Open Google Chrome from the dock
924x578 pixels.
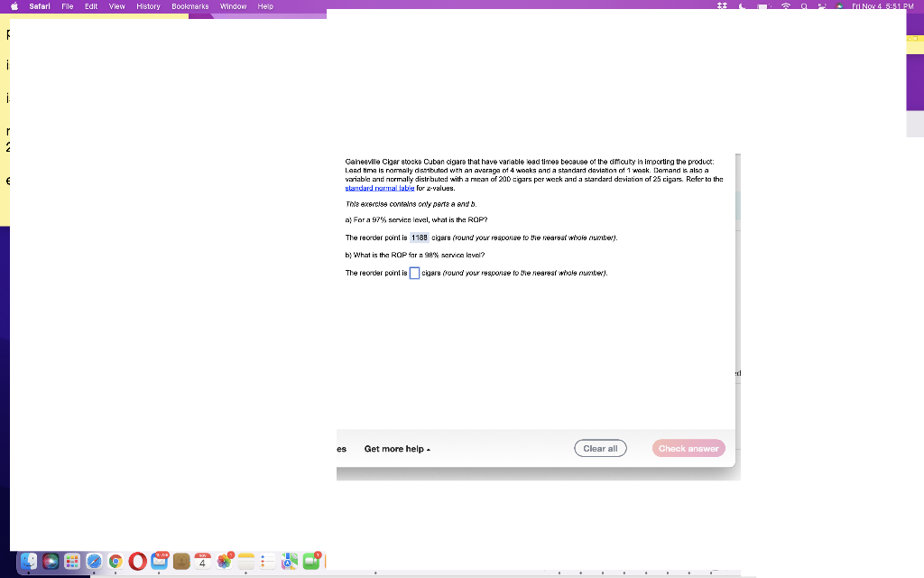click(115, 561)
